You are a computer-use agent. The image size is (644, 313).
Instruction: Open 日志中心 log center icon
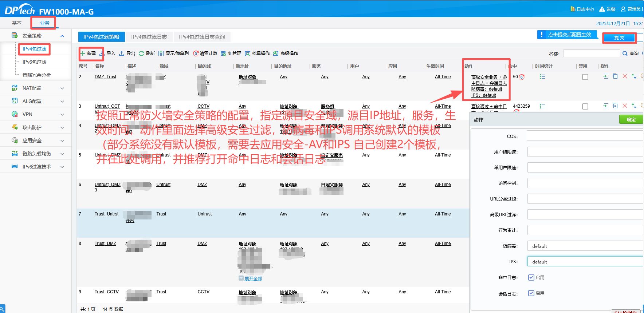(573, 9)
